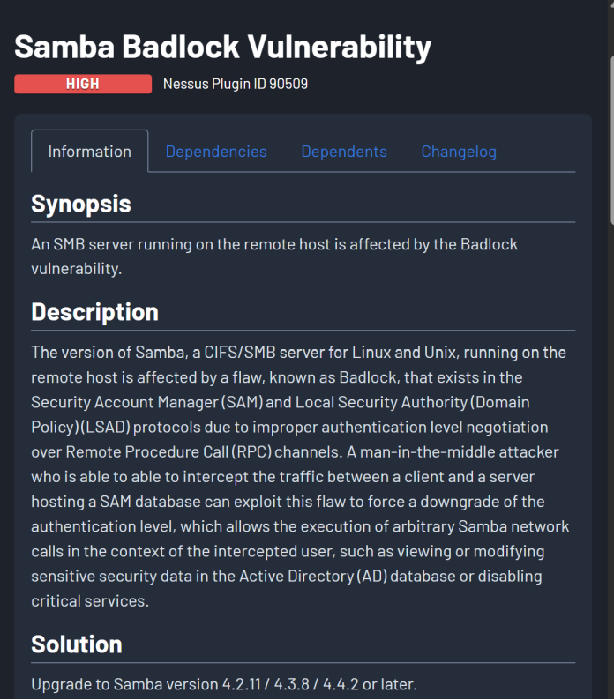
Task: Click the red HIGH severity badge
Action: coord(83,84)
